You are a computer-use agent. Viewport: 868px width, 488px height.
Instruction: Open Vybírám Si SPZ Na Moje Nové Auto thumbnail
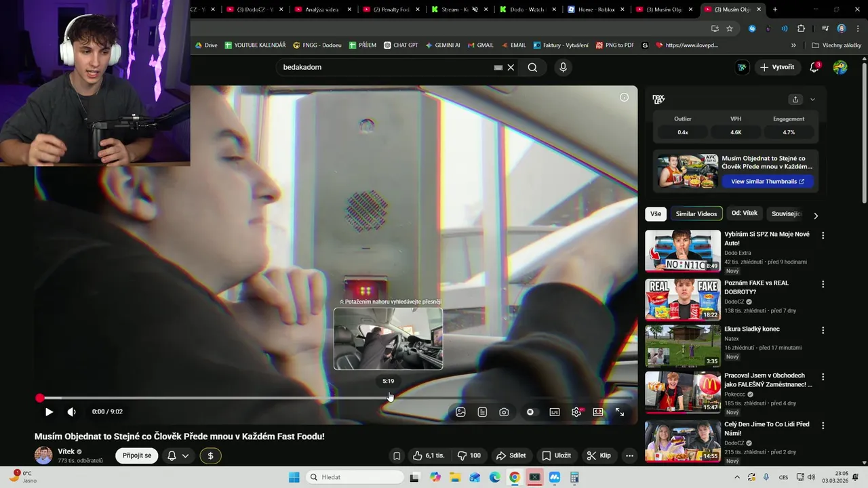click(683, 251)
